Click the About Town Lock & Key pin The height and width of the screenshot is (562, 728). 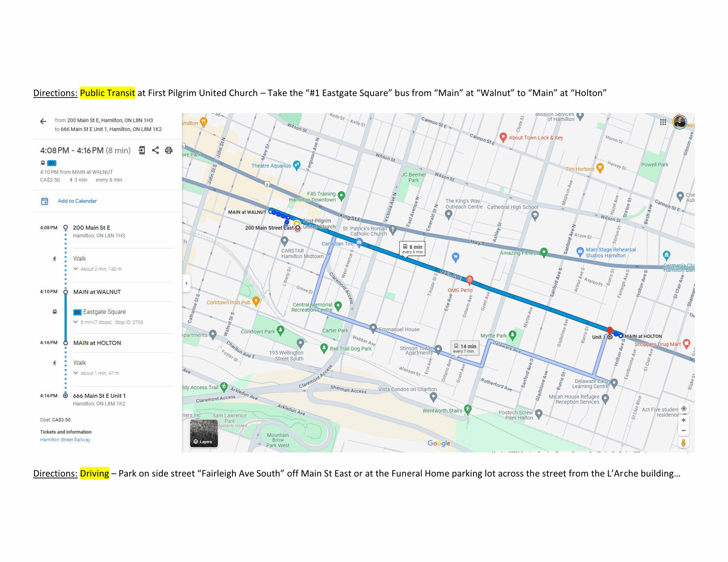(x=503, y=137)
